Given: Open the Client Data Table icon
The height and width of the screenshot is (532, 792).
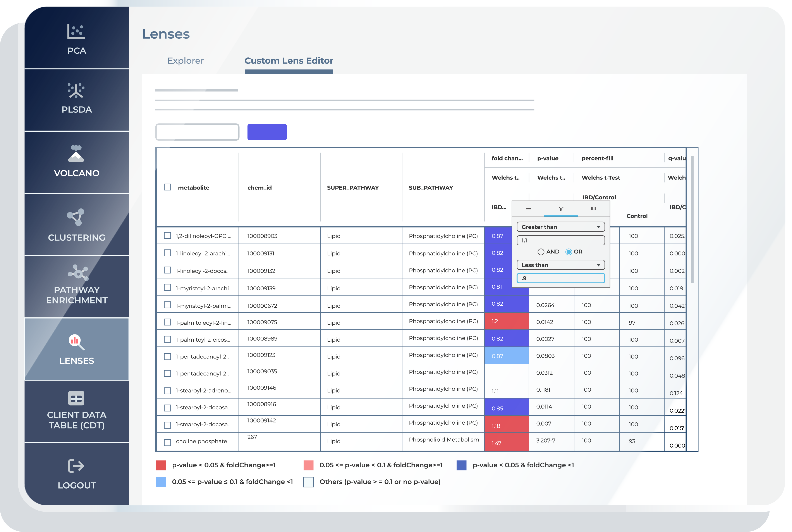Looking at the screenshot, I should 76,398.
